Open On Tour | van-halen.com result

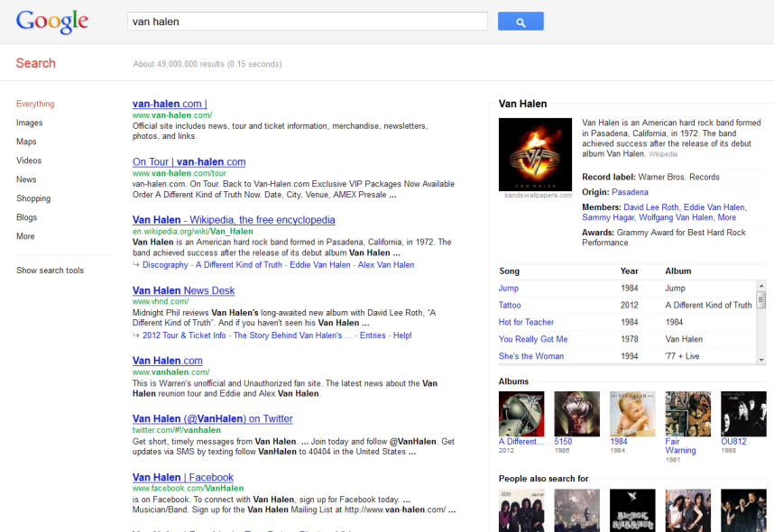click(x=189, y=162)
